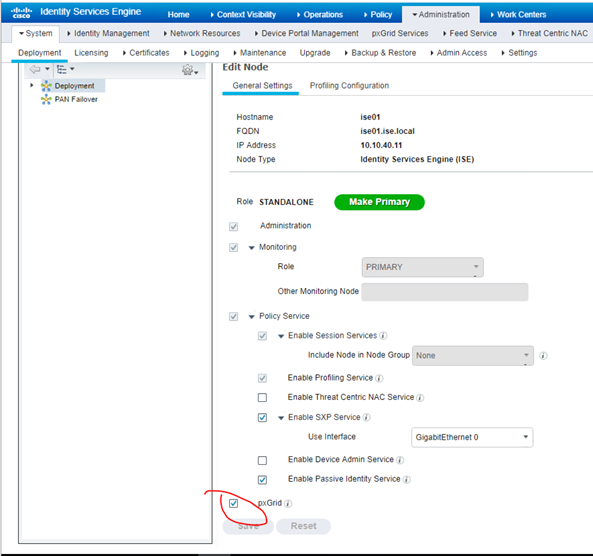Open the Operations menu
Viewport: 593px width, 556px height.
tap(320, 14)
